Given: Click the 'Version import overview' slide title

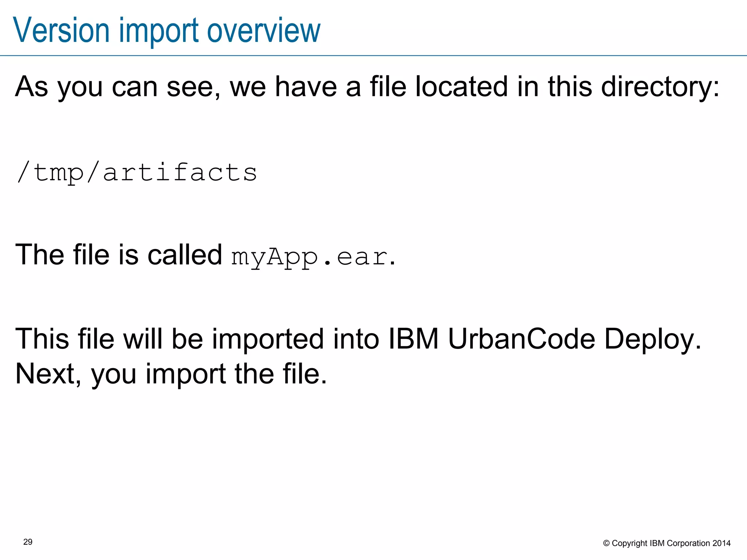Looking at the screenshot, I should pyautogui.click(x=167, y=31).
